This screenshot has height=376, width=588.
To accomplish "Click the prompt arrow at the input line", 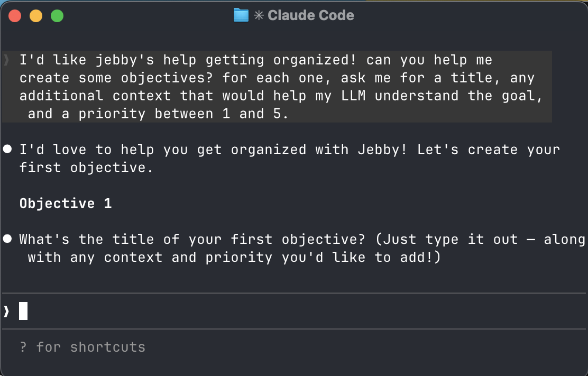I will [x=6, y=311].
